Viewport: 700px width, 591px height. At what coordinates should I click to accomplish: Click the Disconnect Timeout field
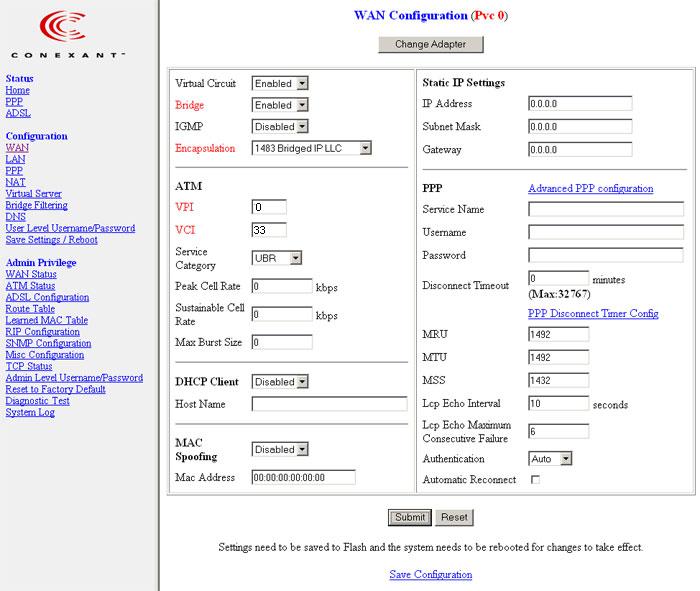tap(558, 278)
